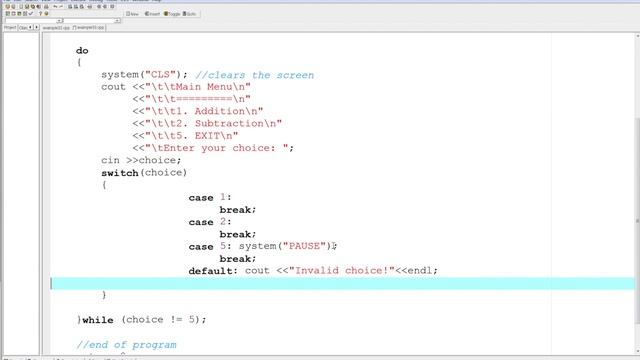Click the second combo box dropdown arrow
The width and height of the screenshot is (640, 360).
coord(118,20)
